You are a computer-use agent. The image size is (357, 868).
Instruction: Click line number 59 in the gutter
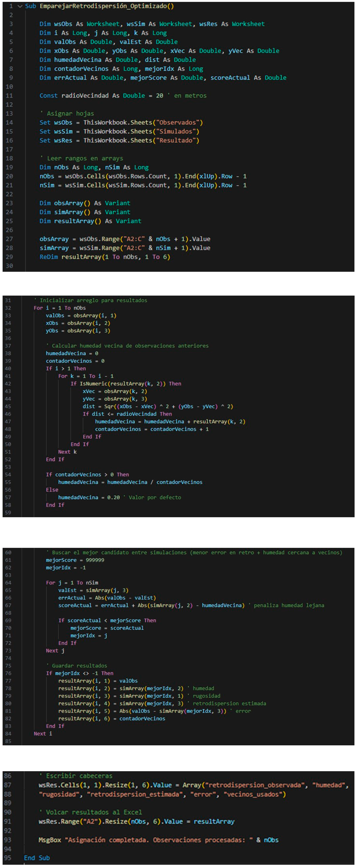[x=8, y=513]
